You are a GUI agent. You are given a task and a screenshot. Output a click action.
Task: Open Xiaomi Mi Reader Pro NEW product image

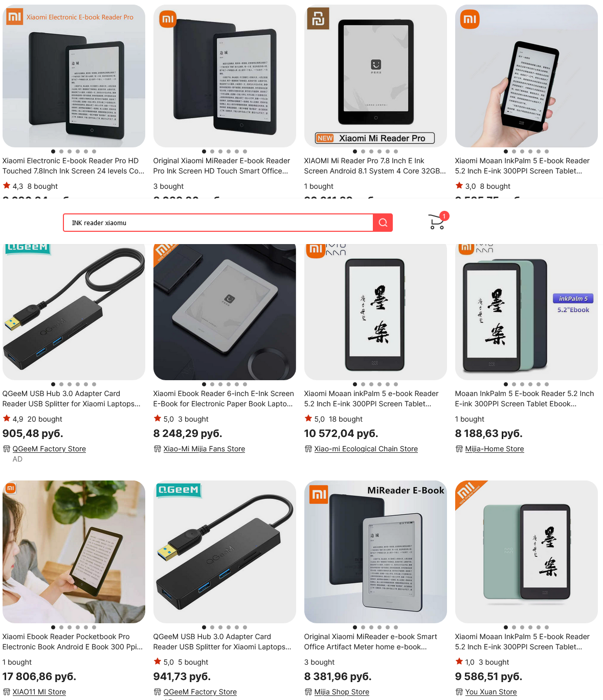(375, 76)
